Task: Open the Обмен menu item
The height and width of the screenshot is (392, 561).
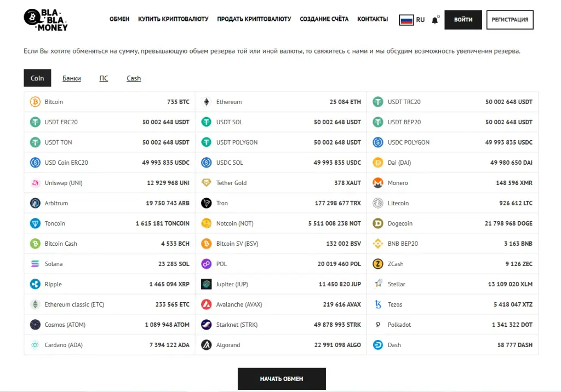Action: [x=119, y=19]
